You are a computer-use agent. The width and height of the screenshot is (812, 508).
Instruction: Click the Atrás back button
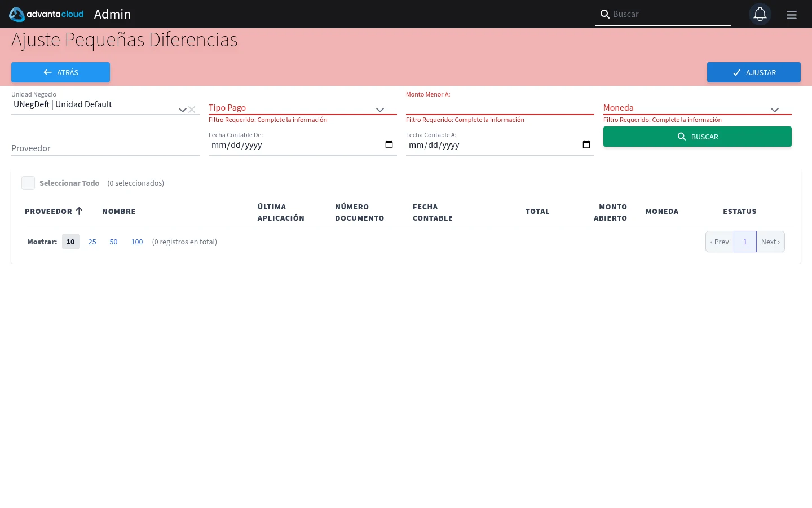pyautogui.click(x=60, y=72)
